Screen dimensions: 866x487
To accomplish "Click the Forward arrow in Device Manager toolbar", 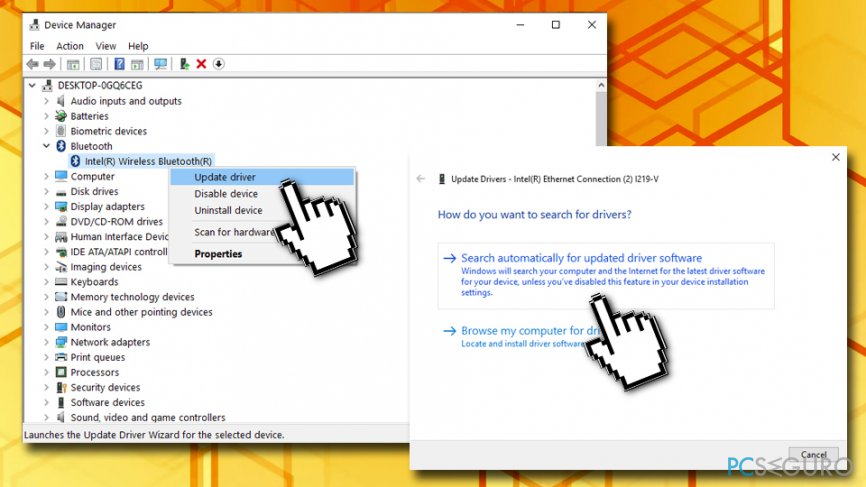I will pyautogui.click(x=50, y=64).
